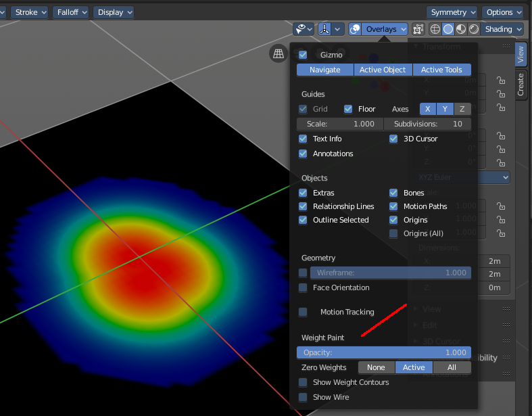Enable the Show Wire checkbox
The width and height of the screenshot is (532, 416).
point(303,397)
